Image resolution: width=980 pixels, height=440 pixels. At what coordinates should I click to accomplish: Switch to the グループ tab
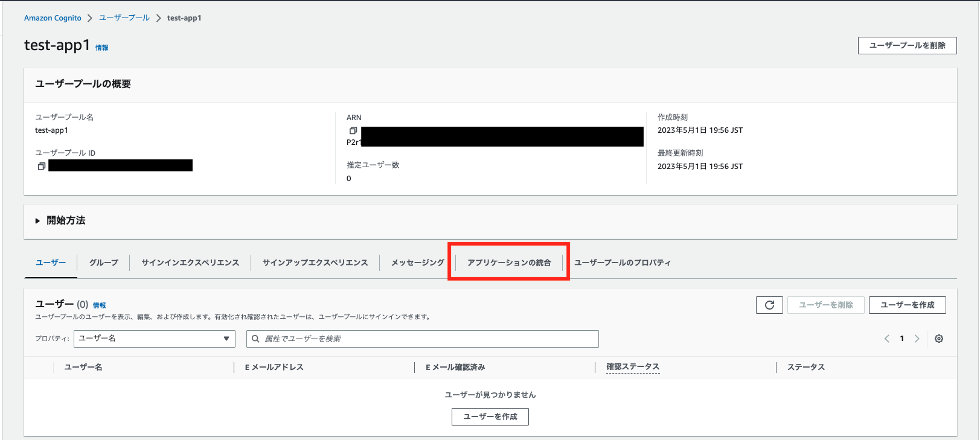[104, 263]
